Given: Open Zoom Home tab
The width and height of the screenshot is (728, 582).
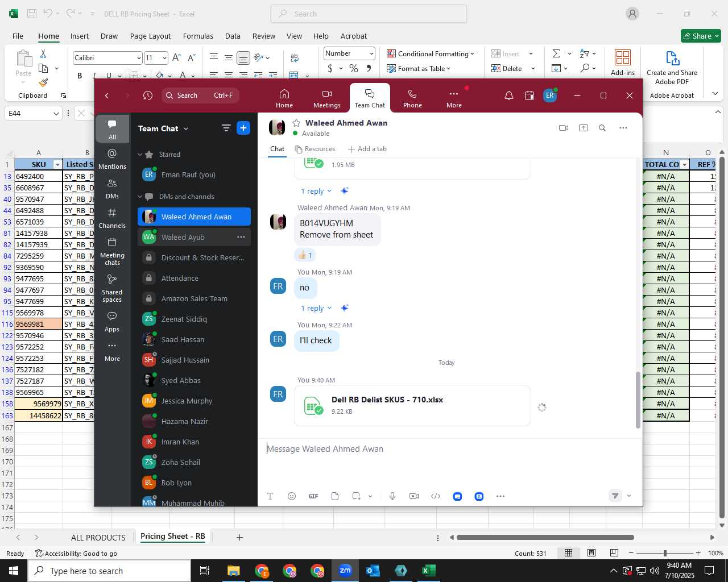Looking at the screenshot, I should (284, 98).
